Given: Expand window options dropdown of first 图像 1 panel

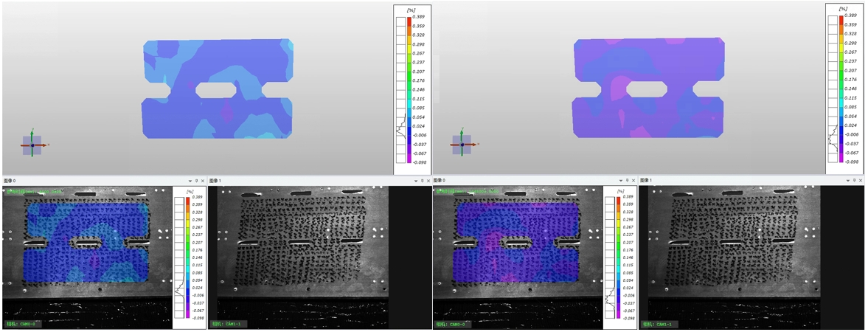Looking at the screenshot, I should [416, 181].
